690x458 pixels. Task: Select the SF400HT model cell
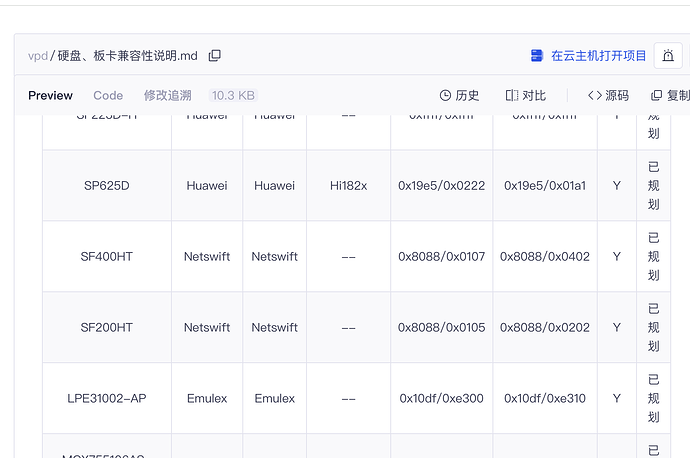click(x=107, y=256)
